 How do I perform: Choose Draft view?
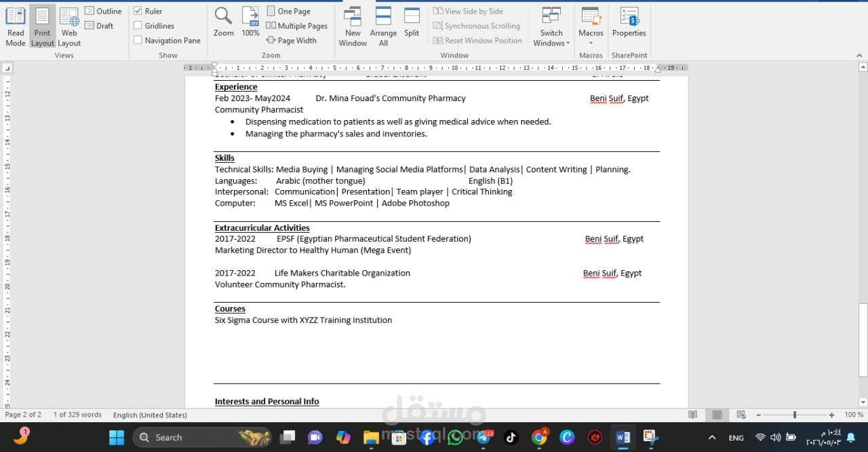99,26
